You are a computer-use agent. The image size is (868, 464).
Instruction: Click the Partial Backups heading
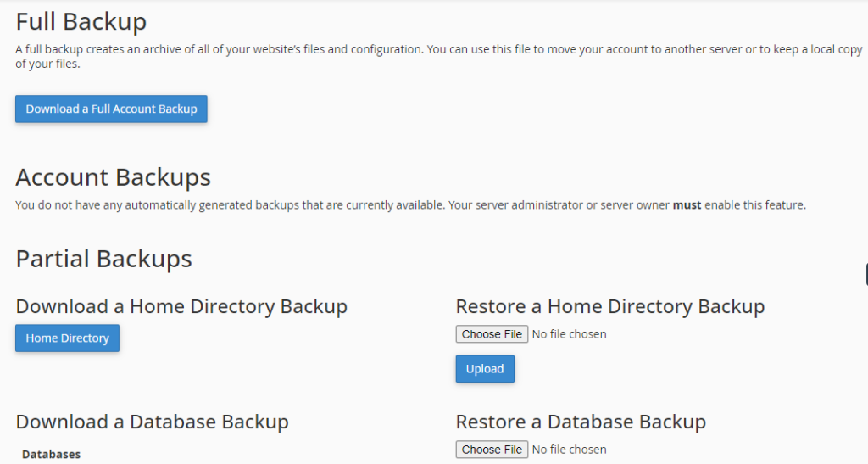tap(104, 259)
